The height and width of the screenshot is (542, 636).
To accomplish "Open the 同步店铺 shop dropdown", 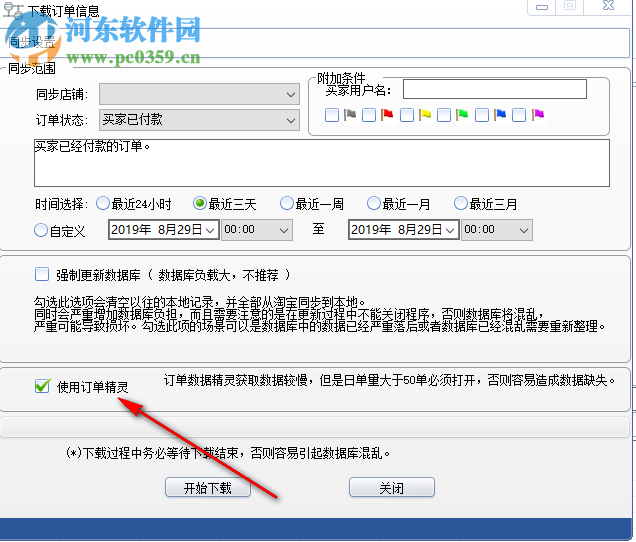I will click(200, 94).
